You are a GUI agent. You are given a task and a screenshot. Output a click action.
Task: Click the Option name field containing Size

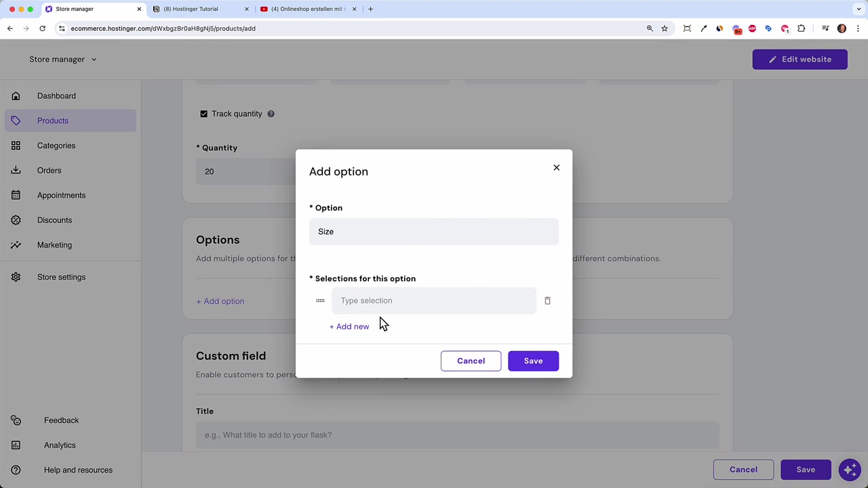(x=434, y=232)
